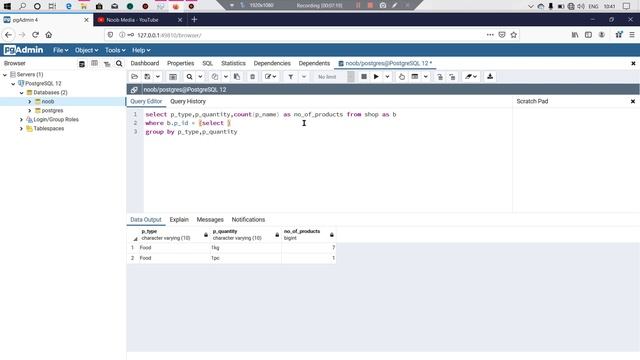Switch to the Dashboard tab
640x360 pixels.
point(144,63)
